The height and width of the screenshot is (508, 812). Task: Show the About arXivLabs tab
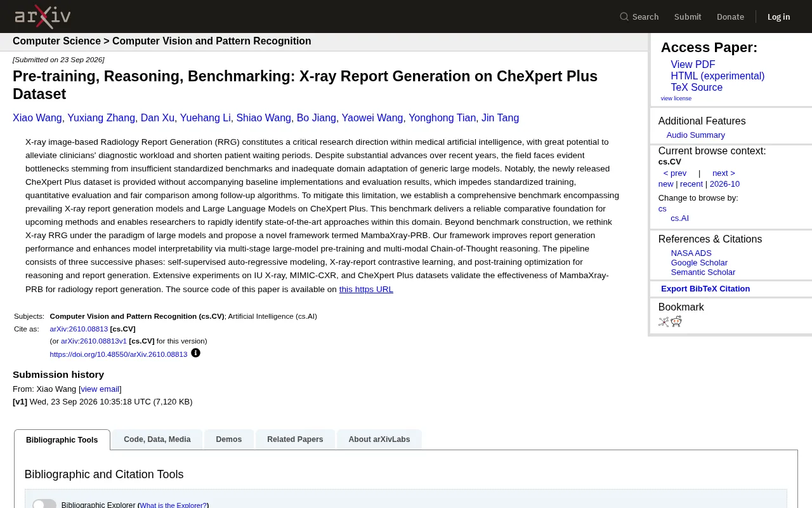tap(379, 439)
